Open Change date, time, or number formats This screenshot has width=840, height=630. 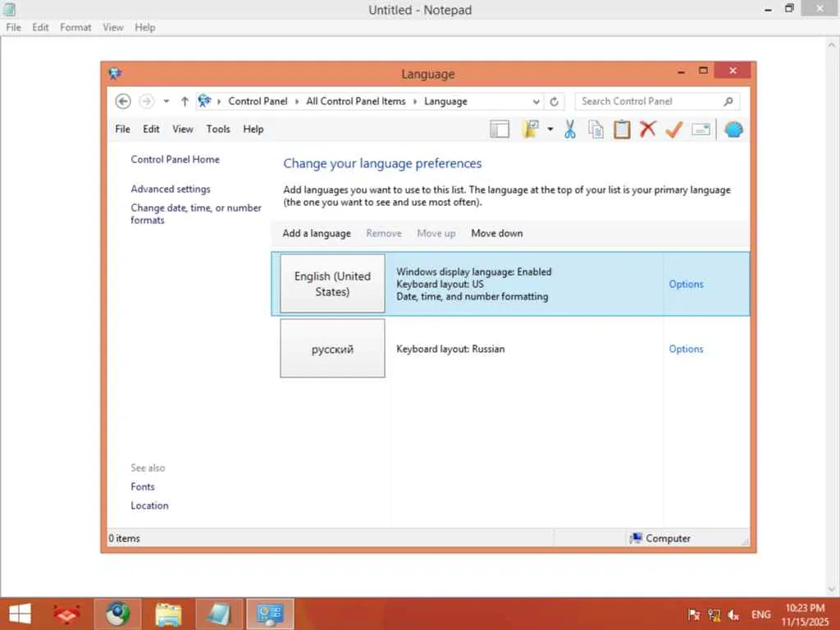196,214
